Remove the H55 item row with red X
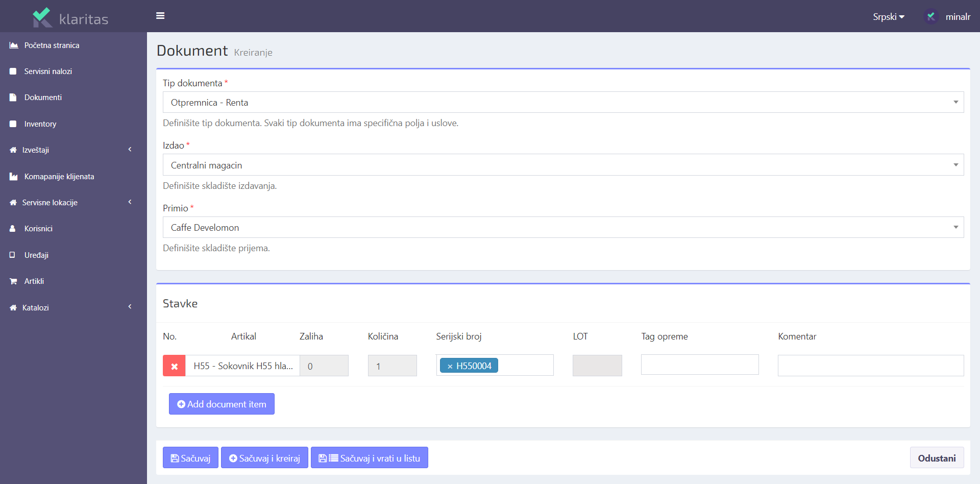Viewport: 980px width, 484px height. pyautogui.click(x=174, y=366)
